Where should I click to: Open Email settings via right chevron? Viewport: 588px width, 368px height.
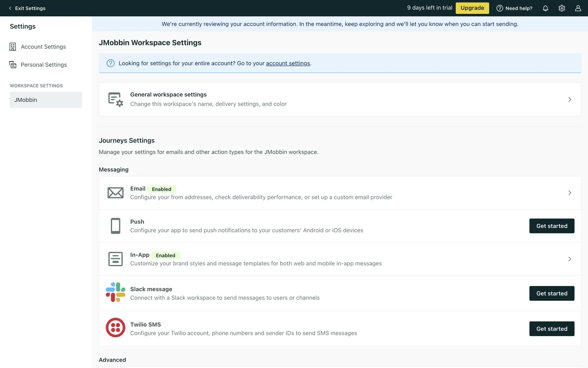[x=570, y=193]
